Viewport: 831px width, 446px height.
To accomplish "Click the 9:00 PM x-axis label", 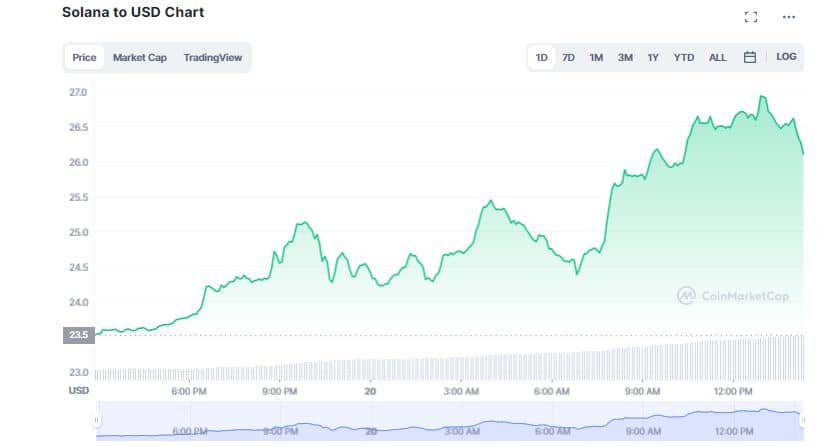I will [x=280, y=391].
